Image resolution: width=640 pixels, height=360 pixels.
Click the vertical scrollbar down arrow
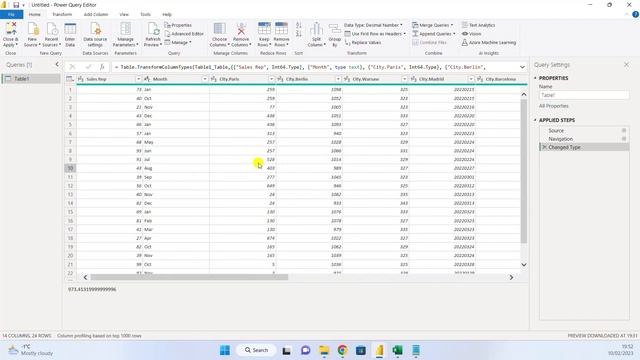point(524,265)
